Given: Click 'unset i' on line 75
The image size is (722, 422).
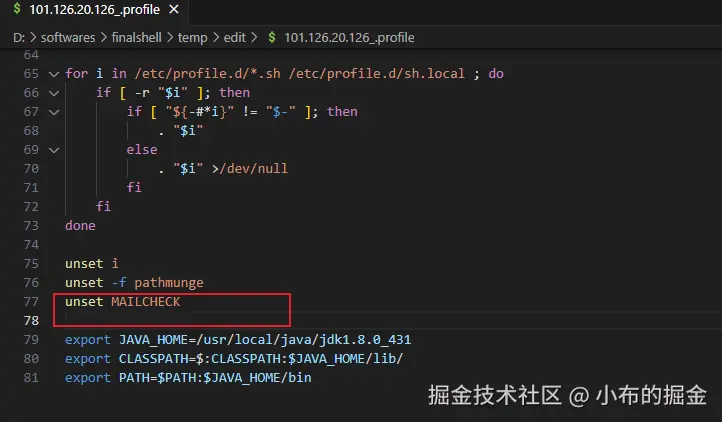Looking at the screenshot, I should [92, 264].
